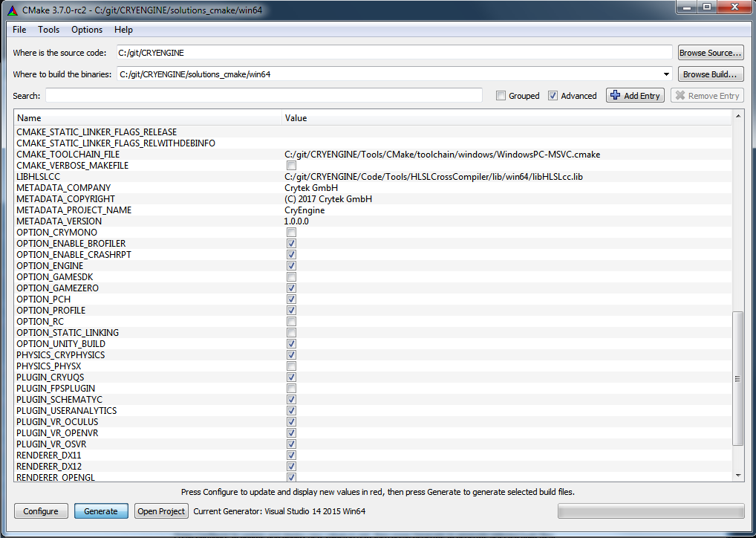Toggle the PHYSICS_CRYPHYSICS checkbox
This screenshot has height=538, width=756.
tap(291, 355)
